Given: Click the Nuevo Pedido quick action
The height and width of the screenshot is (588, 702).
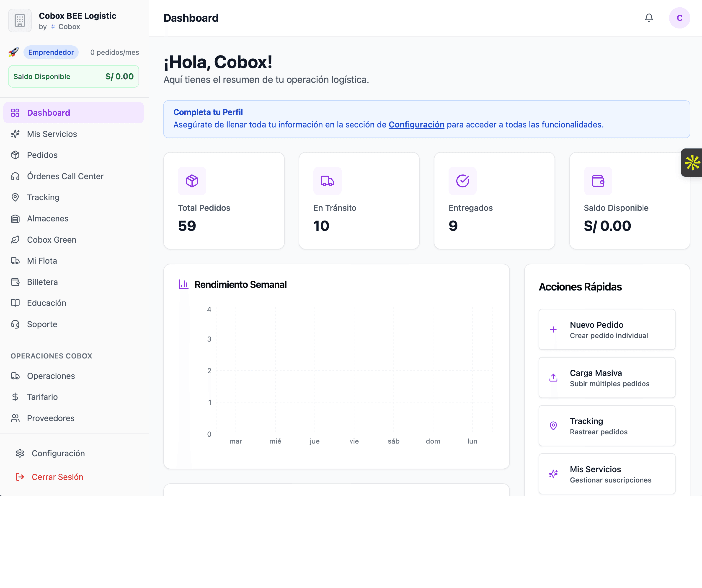Looking at the screenshot, I should (x=607, y=330).
